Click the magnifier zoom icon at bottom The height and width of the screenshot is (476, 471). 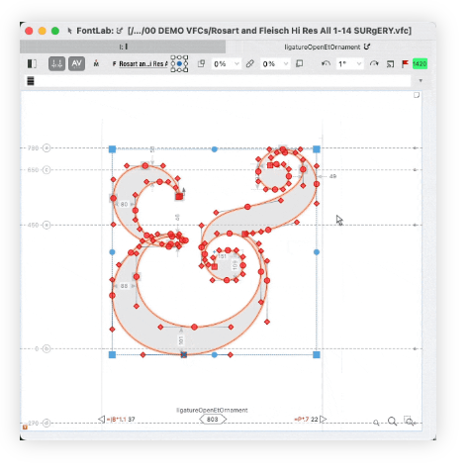point(392,422)
